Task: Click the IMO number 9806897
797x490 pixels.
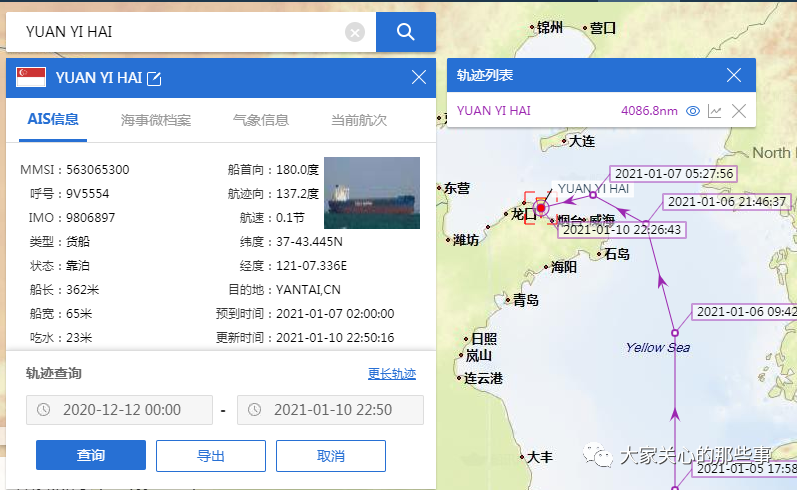Action: pyautogui.click(x=91, y=218)
